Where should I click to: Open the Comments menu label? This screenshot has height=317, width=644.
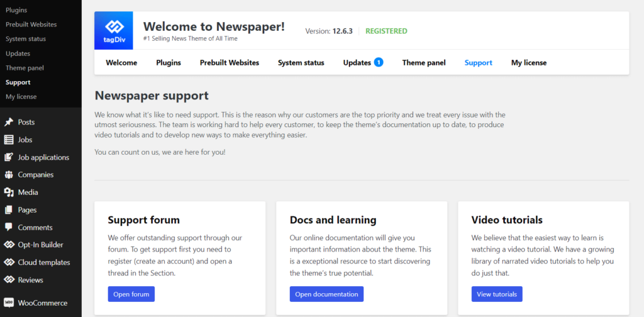[x=35, y=228]
